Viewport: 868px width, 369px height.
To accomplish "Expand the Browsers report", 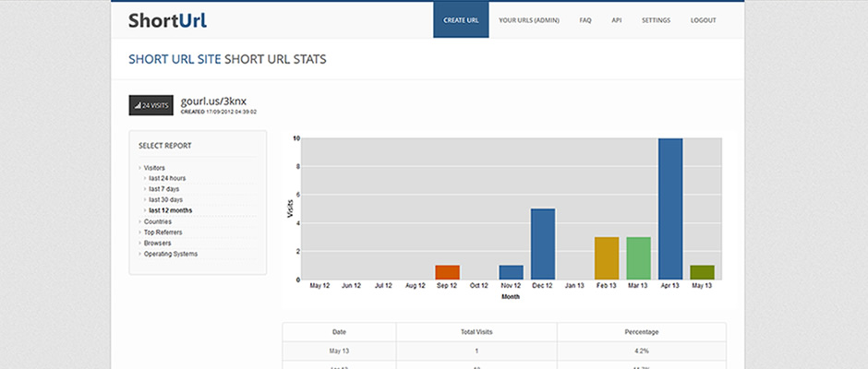I will tap(157, 243).
